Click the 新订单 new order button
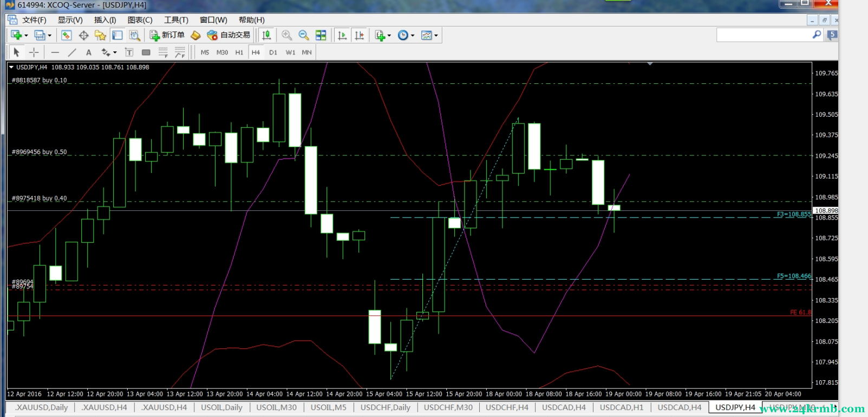Image resolution: width=868 pixels, height=417 pixels. [167, 35]
